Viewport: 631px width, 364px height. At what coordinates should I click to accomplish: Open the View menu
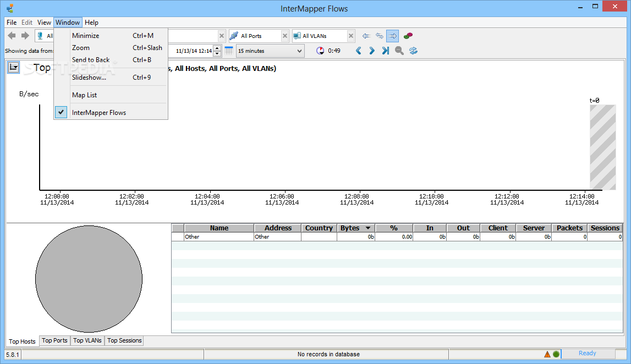pyautogui.click(x=44, y=23)
